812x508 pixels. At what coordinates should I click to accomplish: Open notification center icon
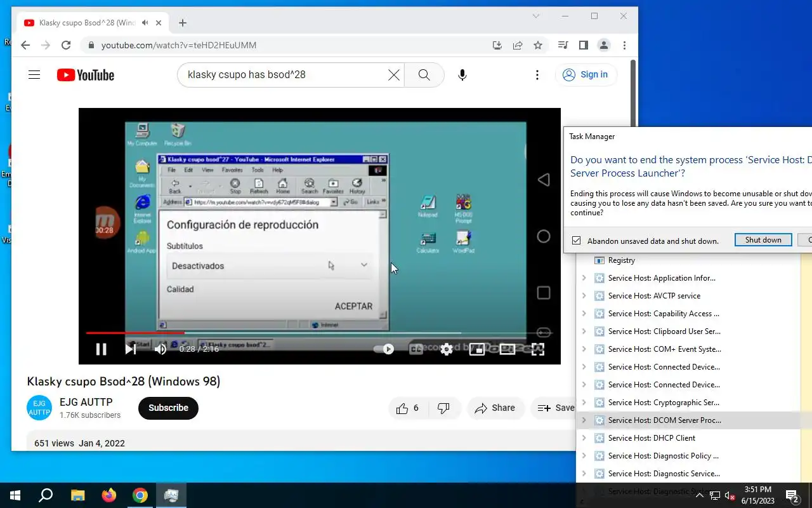[x=793, y=495]
